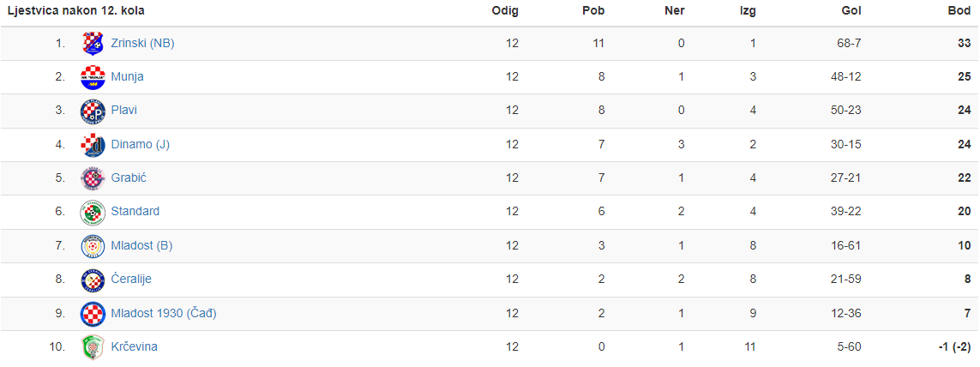Click the Standard club crest
980x367 pixels.
pos(93,212)
